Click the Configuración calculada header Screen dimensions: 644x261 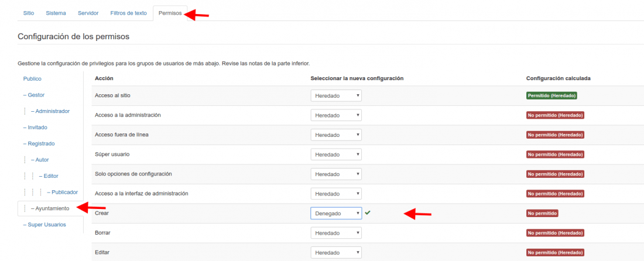(558, 78)
